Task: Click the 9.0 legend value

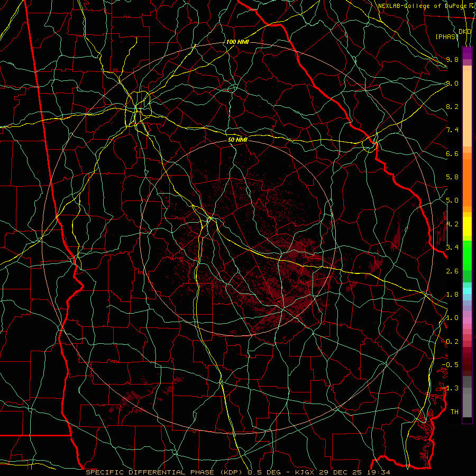Action: [452, 83]
